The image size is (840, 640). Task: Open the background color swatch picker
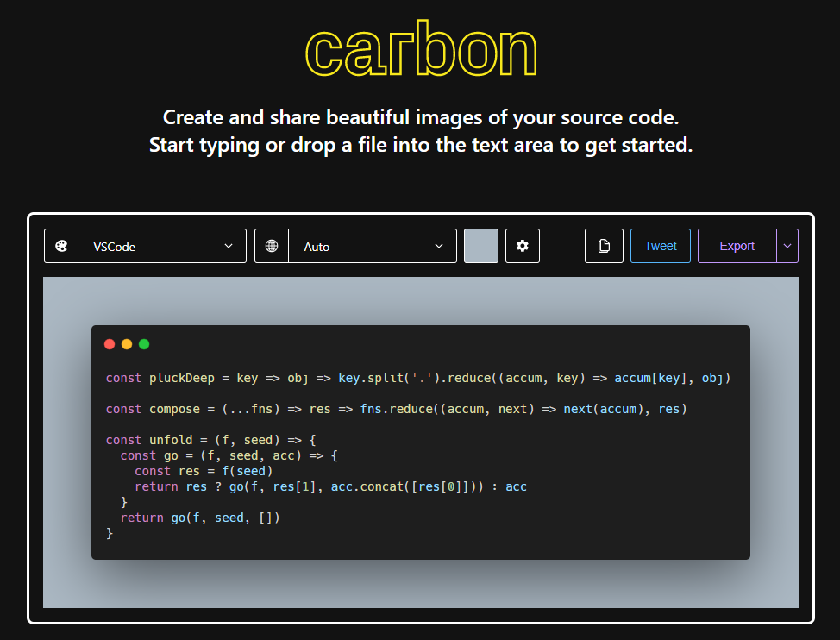pyautogui.click(x=481, y=246)
